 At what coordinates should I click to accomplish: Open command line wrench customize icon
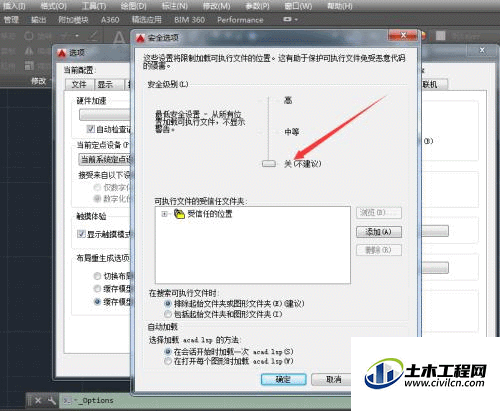[x=52, y=401]
